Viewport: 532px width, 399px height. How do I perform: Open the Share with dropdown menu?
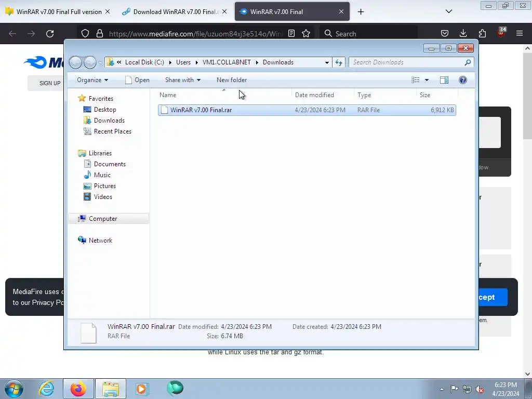[182, 80]
